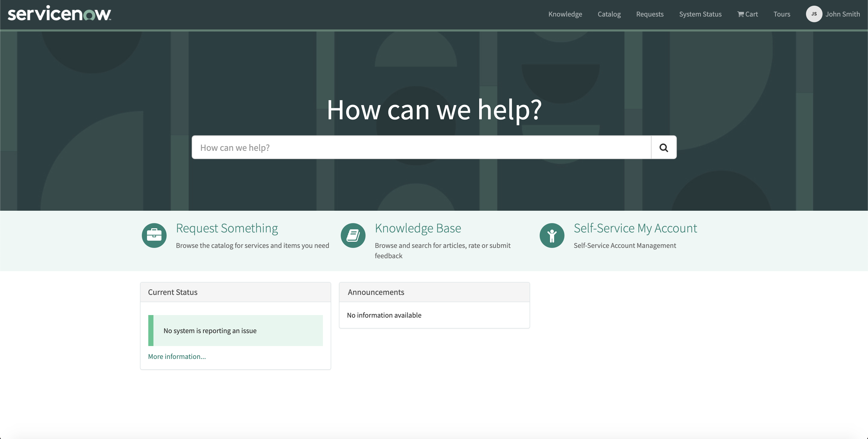Focus the How can we help search field
868x439 pixels.
[x=421, y=147]
